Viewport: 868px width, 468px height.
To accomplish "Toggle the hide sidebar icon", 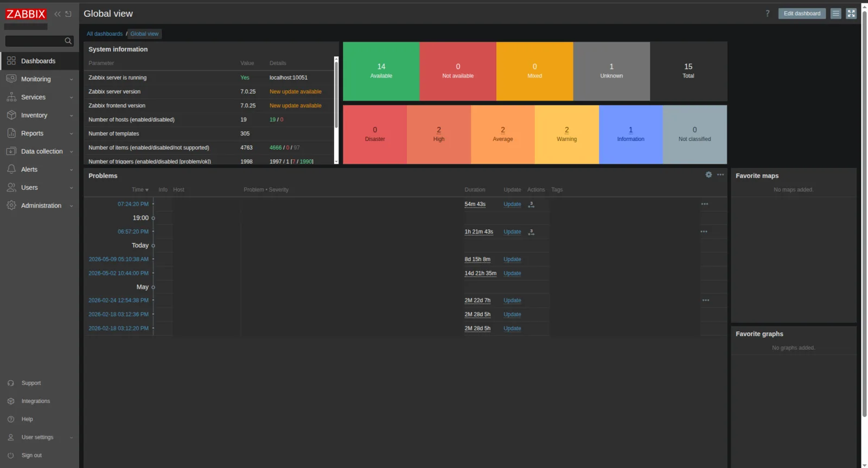I will tap(68, 14).
